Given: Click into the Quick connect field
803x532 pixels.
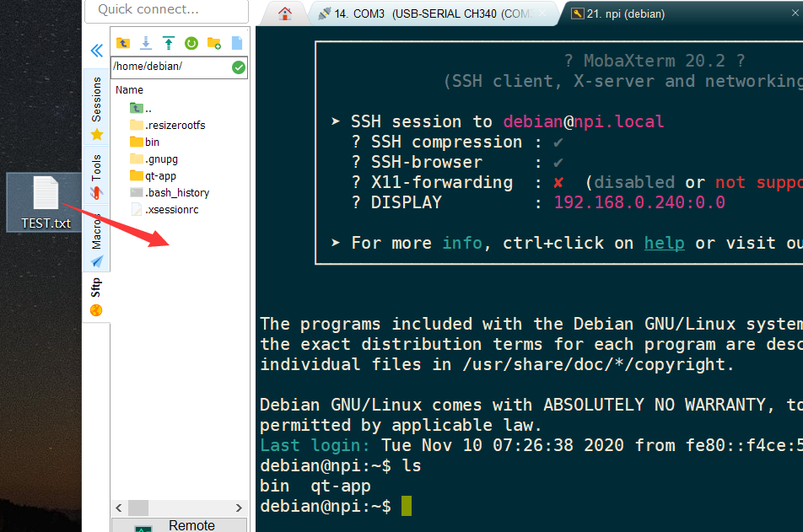Looking at the screenshot, I should pyautogui.click(x=166, y=10).
